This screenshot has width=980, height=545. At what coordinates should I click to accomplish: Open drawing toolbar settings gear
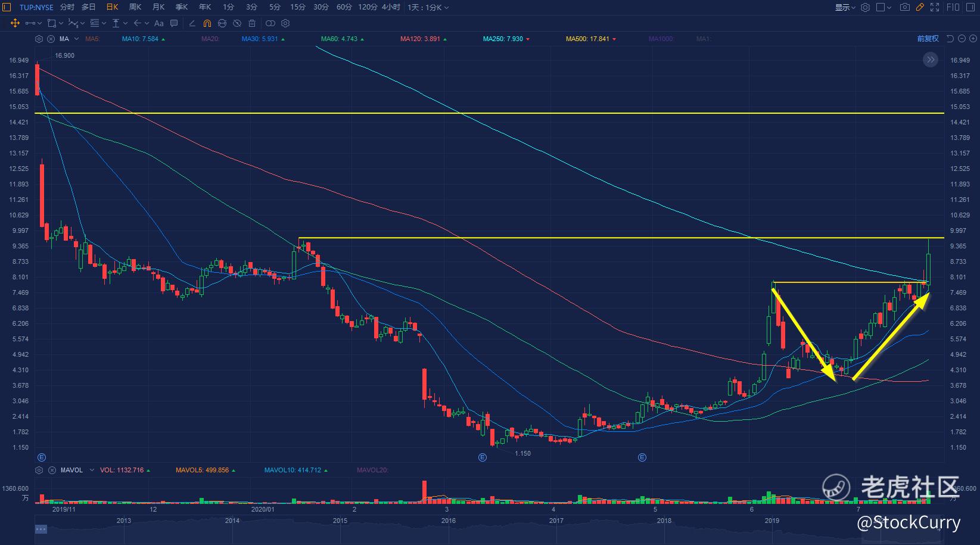[285, 23]
